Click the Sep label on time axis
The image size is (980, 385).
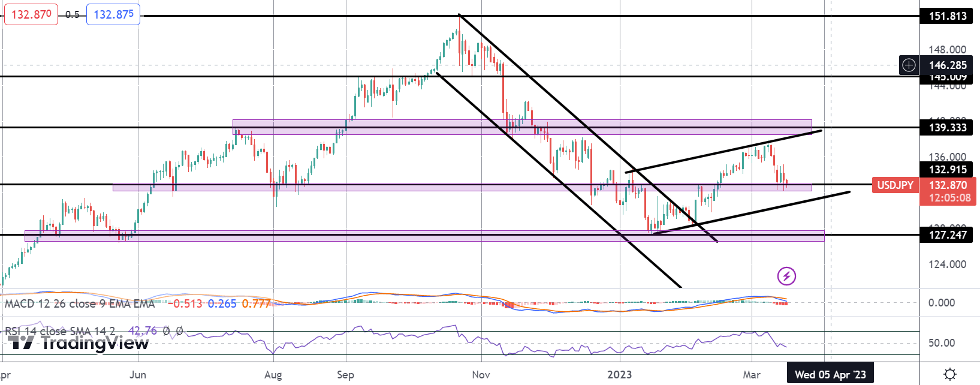click(x=345, y=374)
